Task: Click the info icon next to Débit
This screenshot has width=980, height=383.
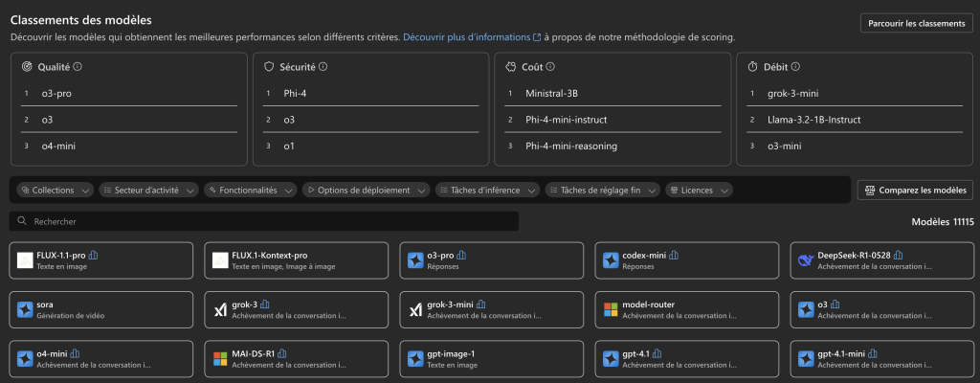Action: 795,66
